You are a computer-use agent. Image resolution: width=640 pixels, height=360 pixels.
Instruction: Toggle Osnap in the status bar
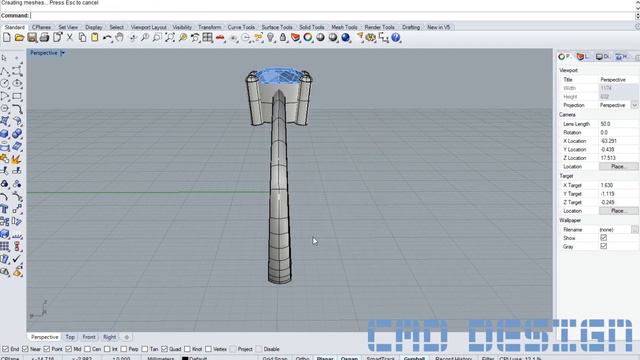(349, 358)
